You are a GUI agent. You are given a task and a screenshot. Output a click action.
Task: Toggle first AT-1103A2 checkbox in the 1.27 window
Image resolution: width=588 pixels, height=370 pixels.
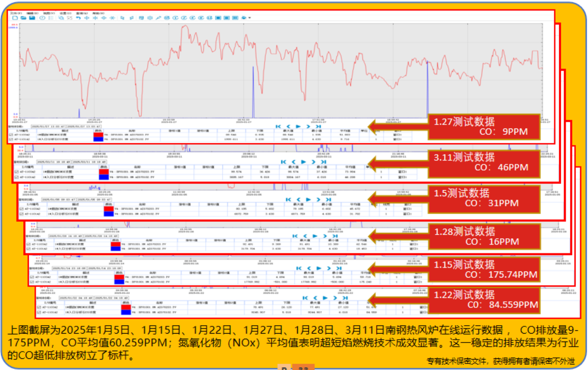click(11, 135)
